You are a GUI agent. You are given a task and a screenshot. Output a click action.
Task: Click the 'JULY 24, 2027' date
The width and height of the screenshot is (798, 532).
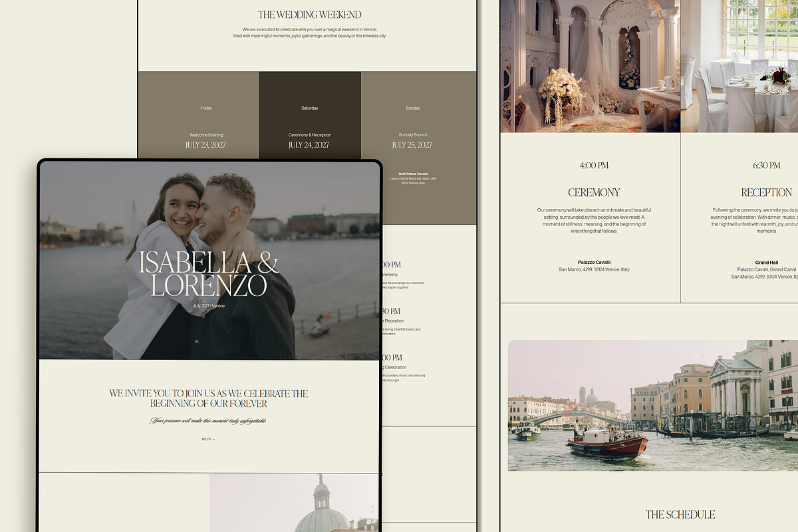pos(309,145)
